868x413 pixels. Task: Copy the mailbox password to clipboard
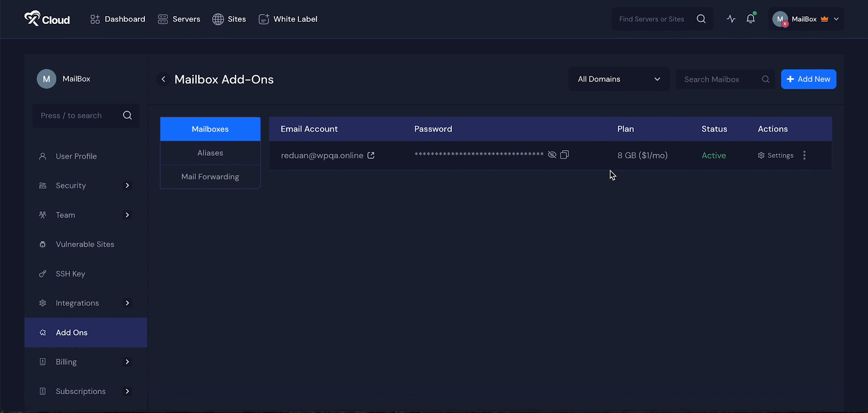pyautogui.click(x=564, y=155)
